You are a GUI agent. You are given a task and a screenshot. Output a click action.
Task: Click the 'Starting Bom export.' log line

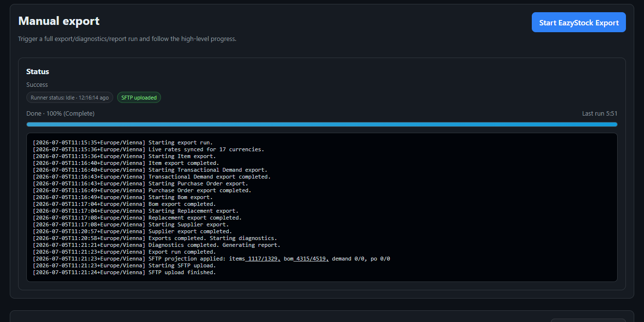(x=123, y=197)
